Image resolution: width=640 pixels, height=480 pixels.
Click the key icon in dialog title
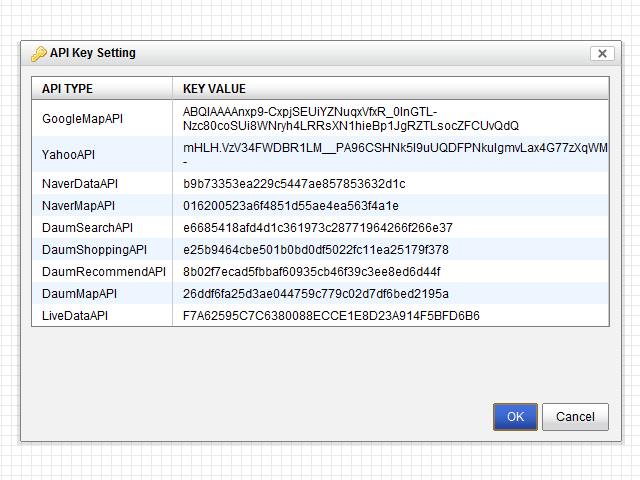coord(39,54)
